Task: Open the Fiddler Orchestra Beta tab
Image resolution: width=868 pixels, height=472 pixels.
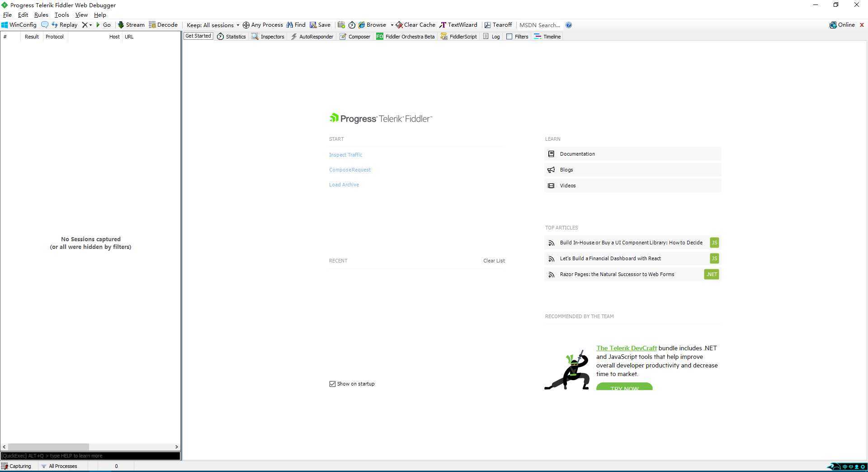Action: [406, 37]
